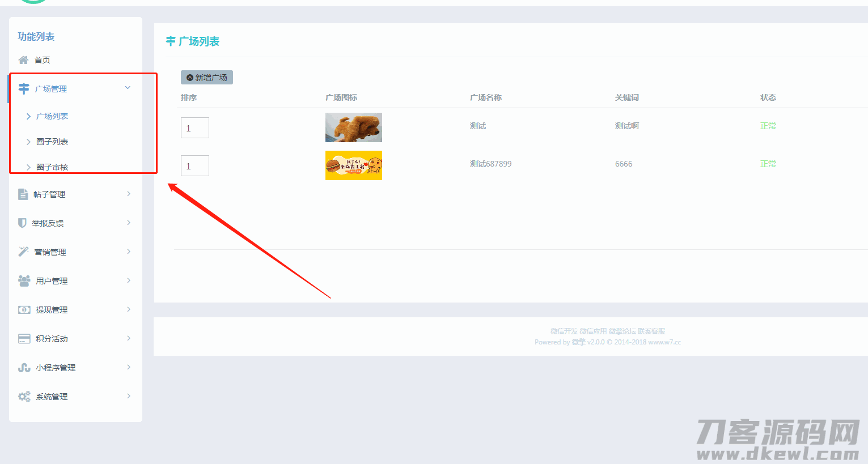This screenshot has width=868, height=464.
Task: Collapse the 广场管理 menu chevron
Action: coord(128,88)
